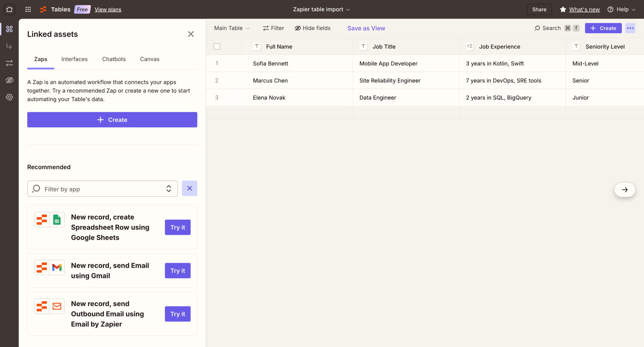Open the Zapier home icon
The image size is (644, 347).
click(9, 9)
